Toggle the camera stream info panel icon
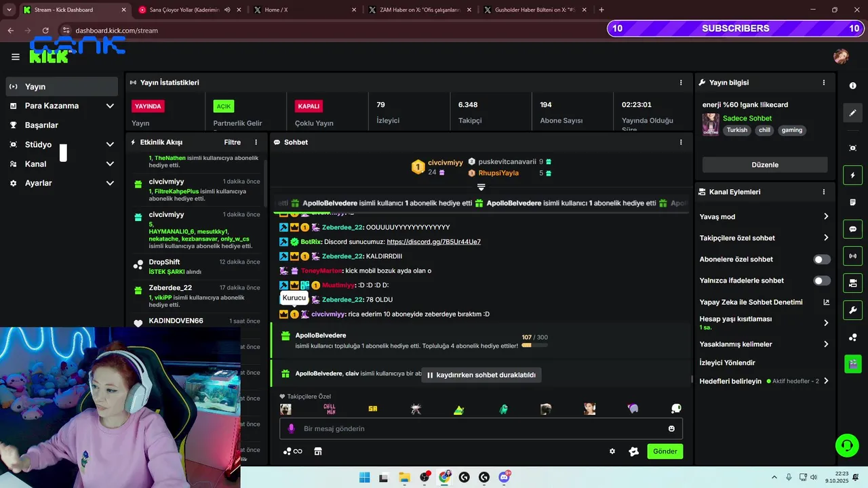Screen dimensions: 868x488 (x=853, y=283)
